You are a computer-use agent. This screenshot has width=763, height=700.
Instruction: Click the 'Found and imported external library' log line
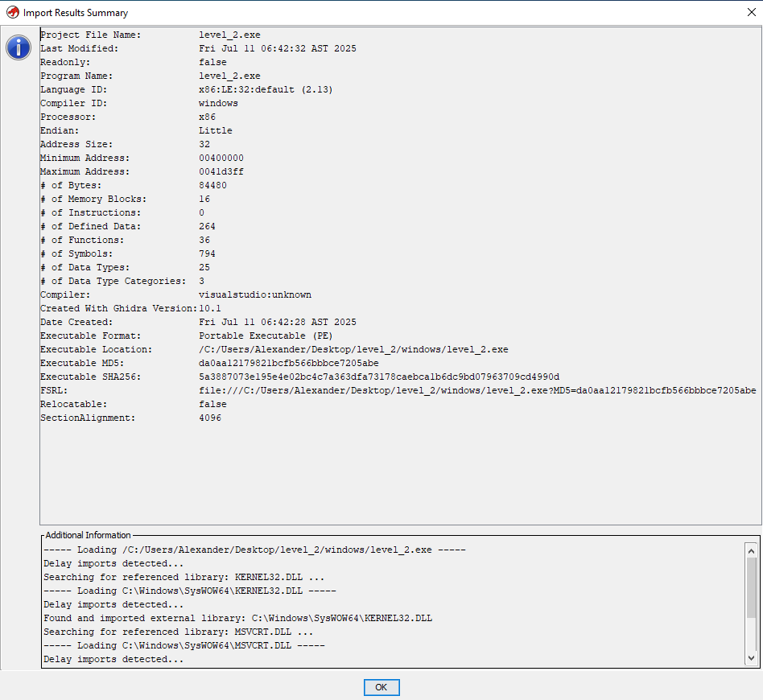[x=238, y=618]
